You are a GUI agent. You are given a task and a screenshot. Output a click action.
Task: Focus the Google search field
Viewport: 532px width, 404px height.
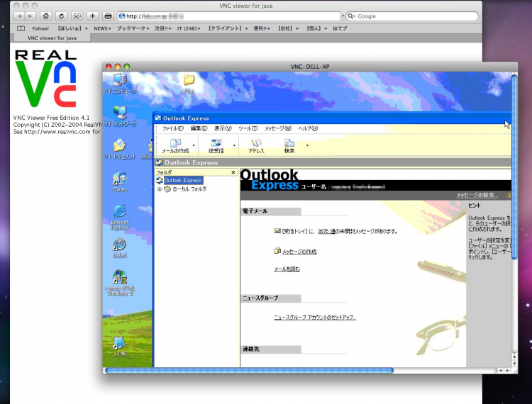412,16
